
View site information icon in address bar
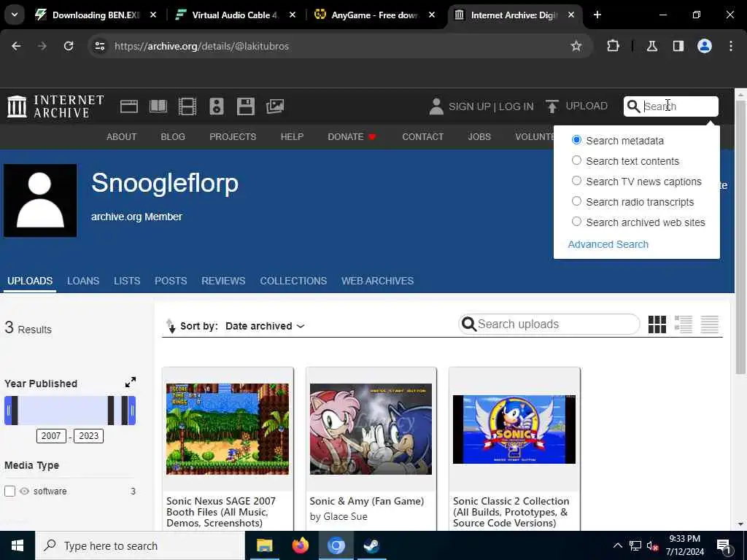[x=99, y=46]
